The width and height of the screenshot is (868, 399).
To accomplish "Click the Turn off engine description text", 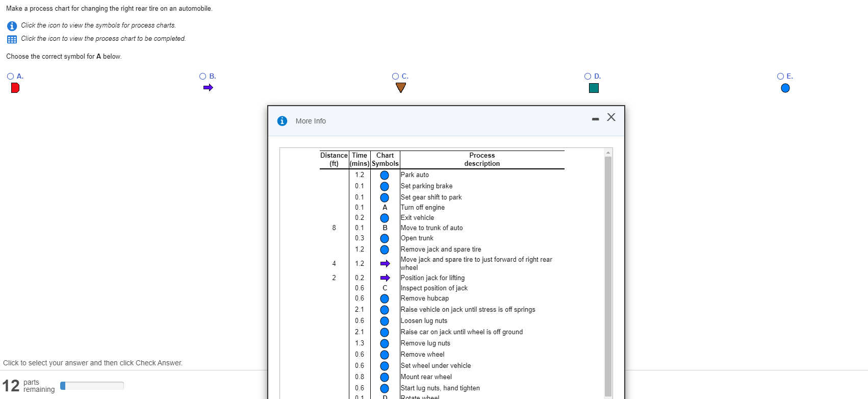I will (423, 207).
